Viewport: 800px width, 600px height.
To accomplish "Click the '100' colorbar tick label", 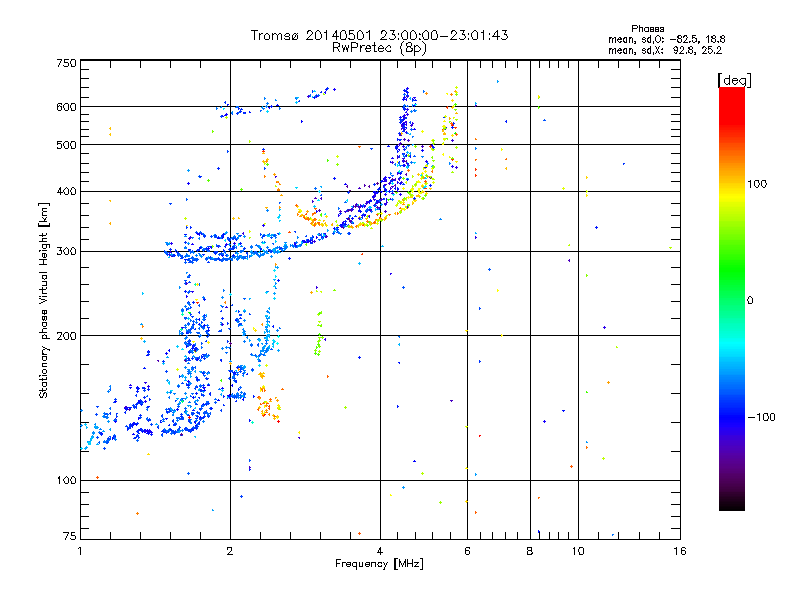I will tap(757, 184).
